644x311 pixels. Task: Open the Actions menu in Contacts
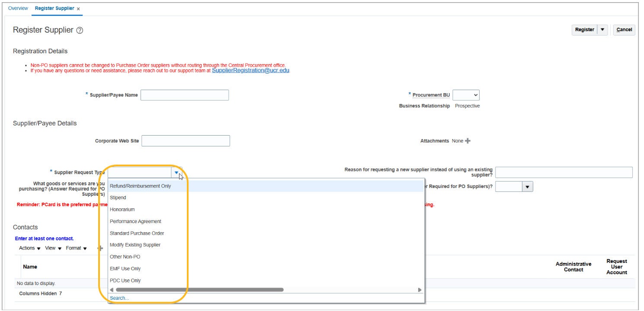[x=29, y=248]
